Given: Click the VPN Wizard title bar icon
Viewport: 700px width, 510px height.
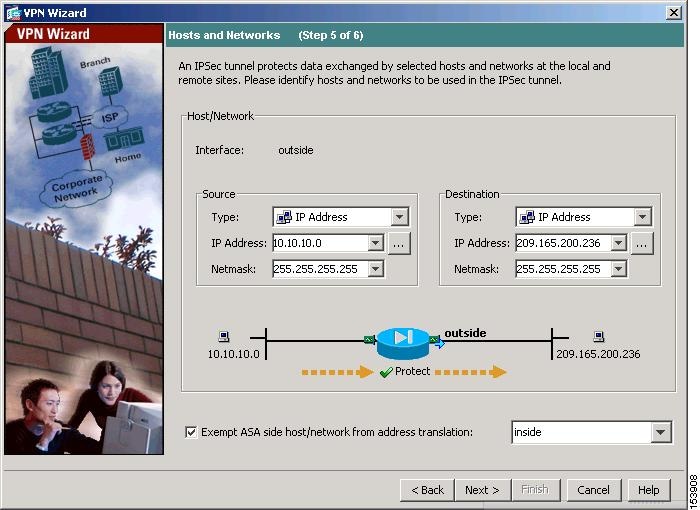Looking at the screenshot, I should 13,13.
